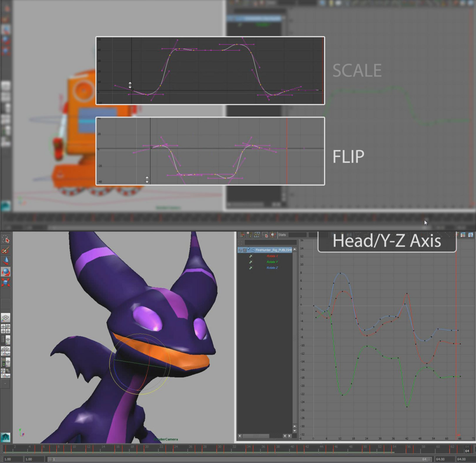This screenshot has height=463, width=476.
Task: Click the current frame field showing 64
Action: (467, 451)
